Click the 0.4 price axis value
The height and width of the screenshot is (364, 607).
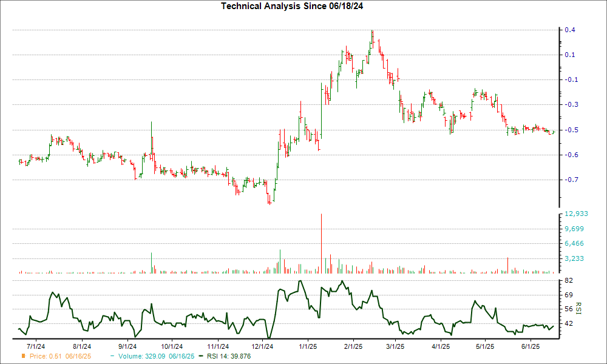(x=570, y=30)
